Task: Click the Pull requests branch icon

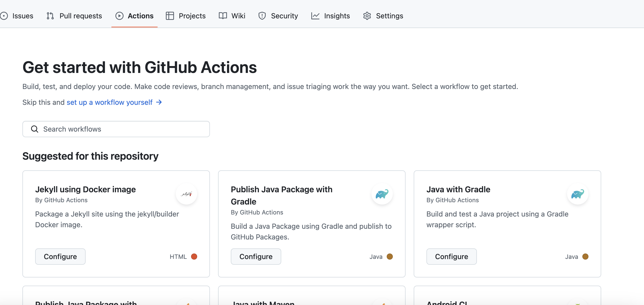Action: (50, 16)
